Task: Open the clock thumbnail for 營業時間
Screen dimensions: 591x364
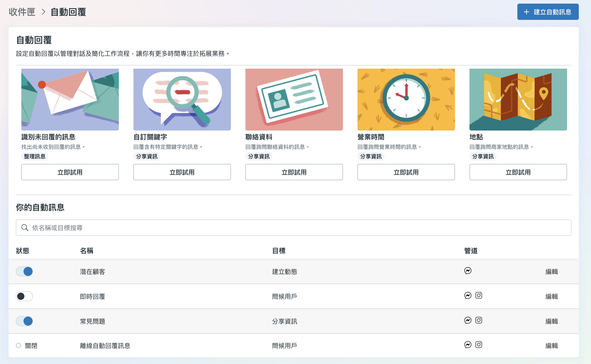Action: (x=406, y=99)
